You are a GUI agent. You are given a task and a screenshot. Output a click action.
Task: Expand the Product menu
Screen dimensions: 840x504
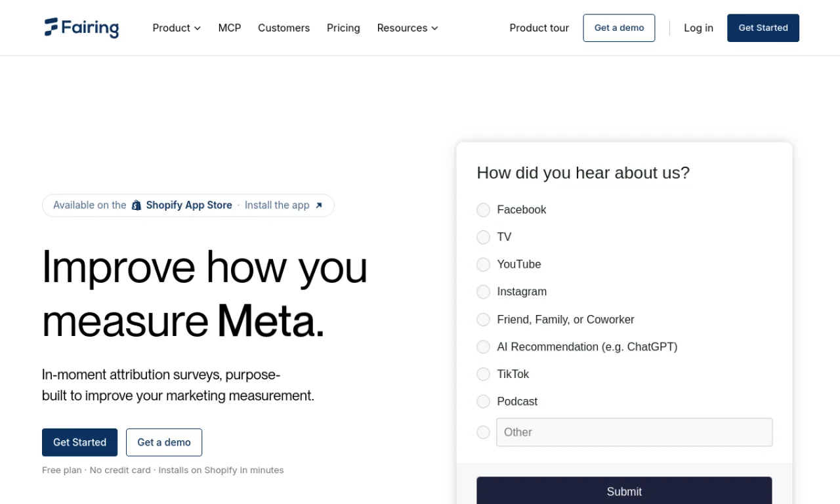click(x=177, y=28)
